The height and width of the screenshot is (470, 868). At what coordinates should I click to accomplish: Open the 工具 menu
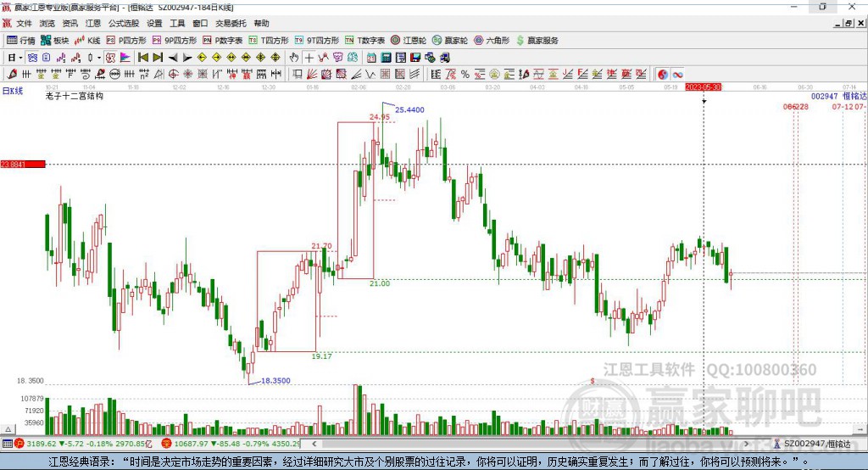pyautogui.click(x=177, y=23)
